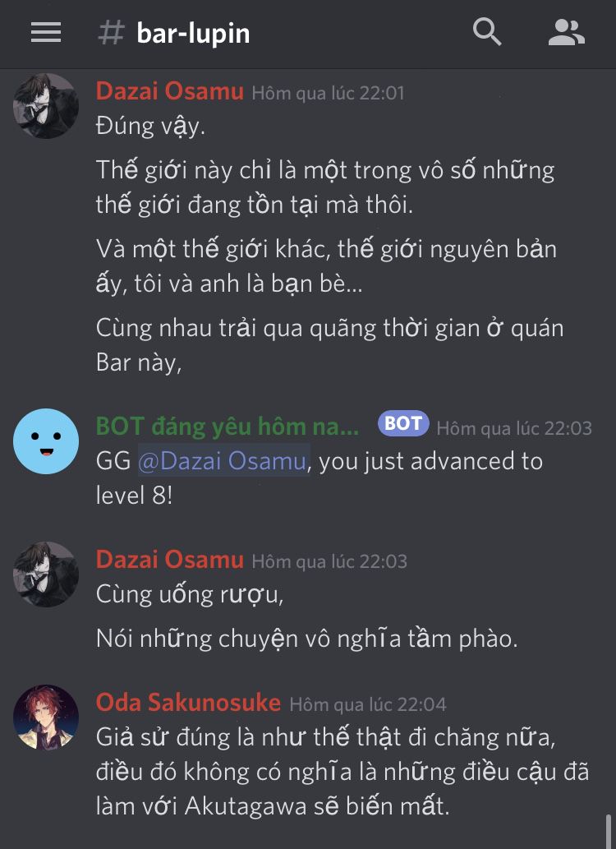616x849 pixels.
Task: Click the Oda Sakunosuke username
Action: tap(188, 702)
